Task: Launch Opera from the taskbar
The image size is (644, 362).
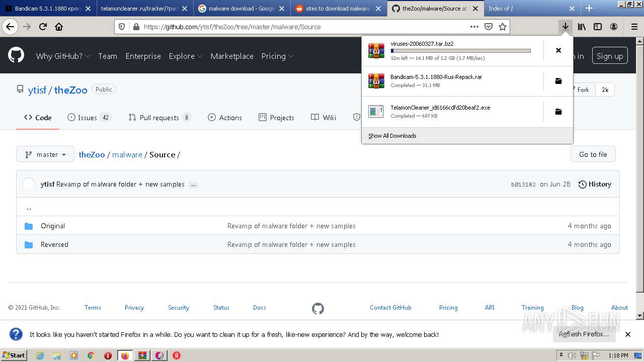Action: coord(108,355)
